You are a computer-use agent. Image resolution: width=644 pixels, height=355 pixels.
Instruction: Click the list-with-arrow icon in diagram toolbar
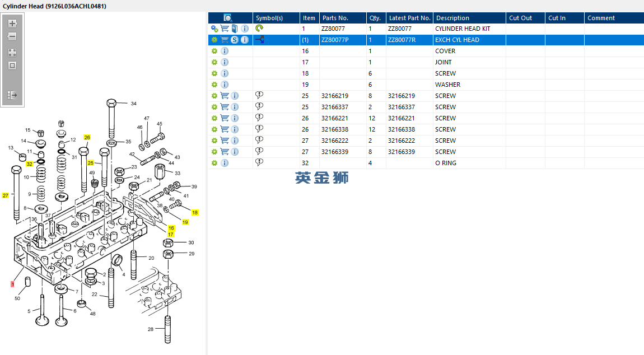coord(12,95)
